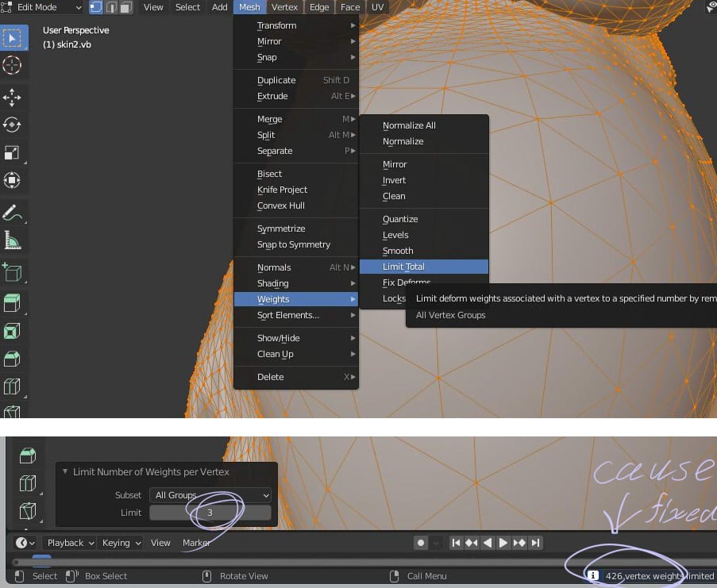Click Smooth in the Weights submenu

424,251
